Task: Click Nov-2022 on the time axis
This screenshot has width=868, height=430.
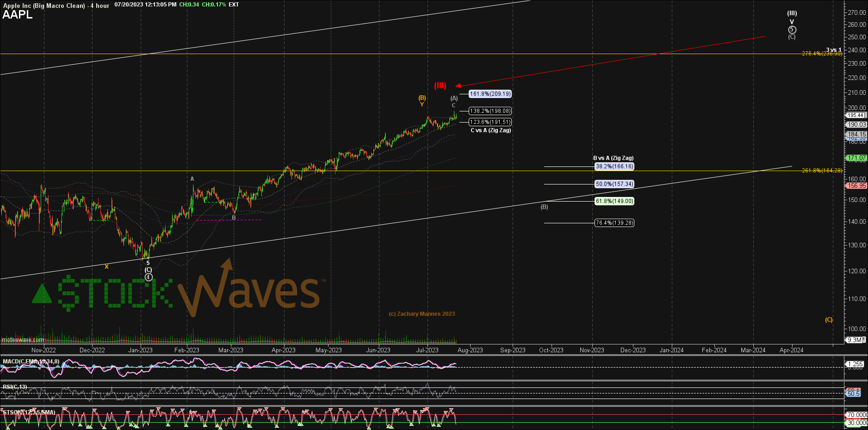Action: tap(43, 350)
